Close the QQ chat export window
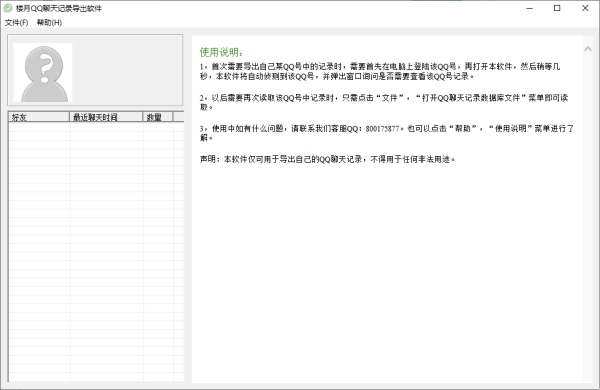Viewport: 600px width, 390px height. [585, 8]
